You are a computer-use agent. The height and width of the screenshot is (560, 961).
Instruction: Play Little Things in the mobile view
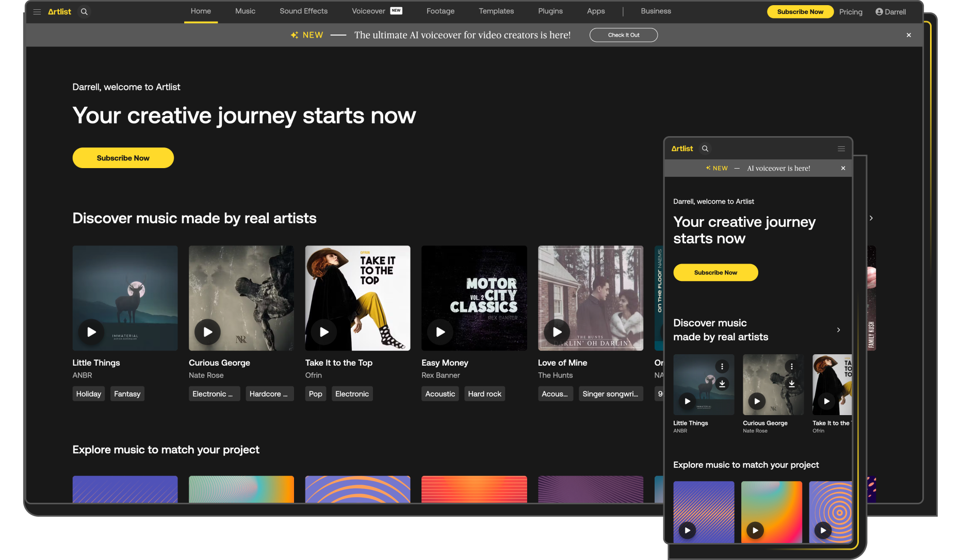[687, 401]
